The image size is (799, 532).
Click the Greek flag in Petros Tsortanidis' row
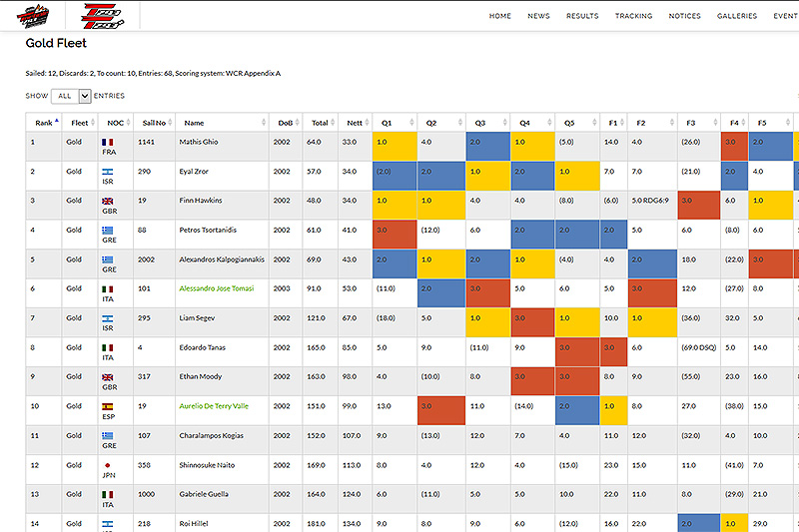pos(108,231)
